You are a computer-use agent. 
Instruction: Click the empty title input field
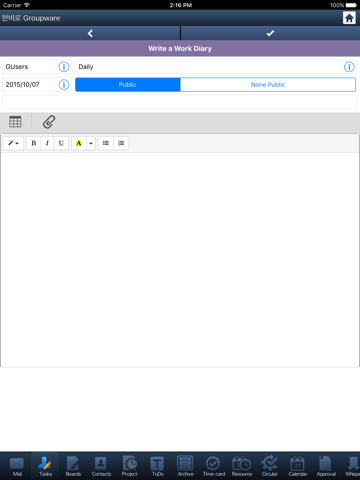point(179,102)
